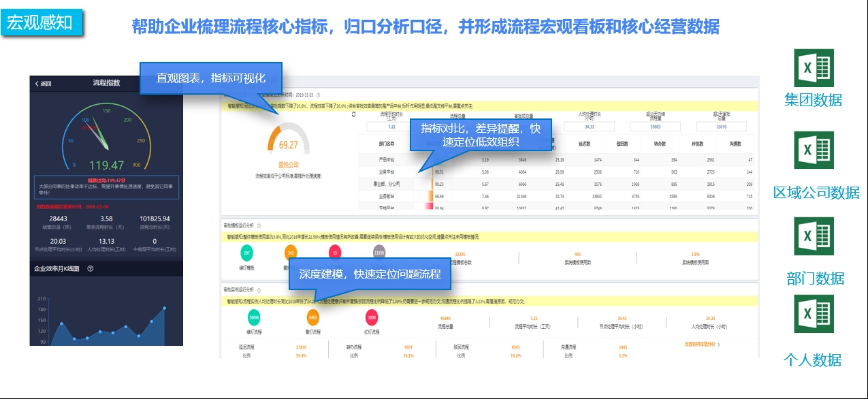Click the value box showing 10903
The height and width of the screenshot is (399, 868).
655,127
